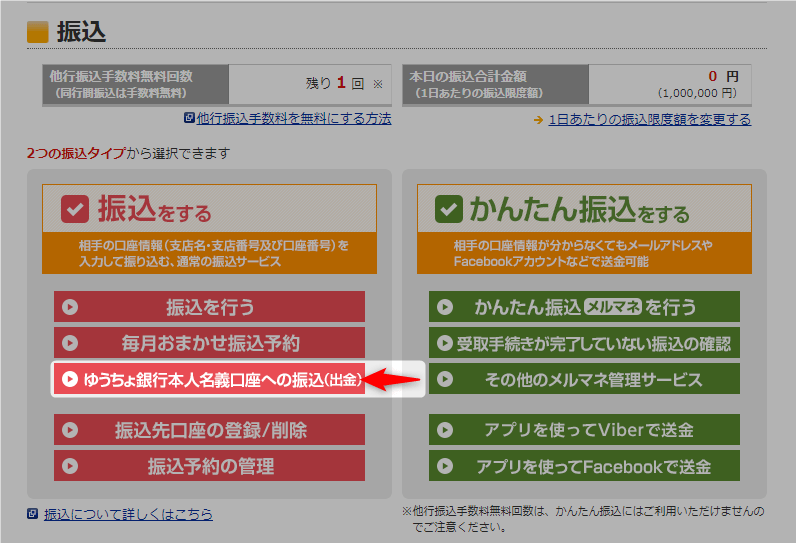Select ゆうちょ銀行本人名義口座への振込(出金)
The image size is (796, 543).
coord(209,380)
